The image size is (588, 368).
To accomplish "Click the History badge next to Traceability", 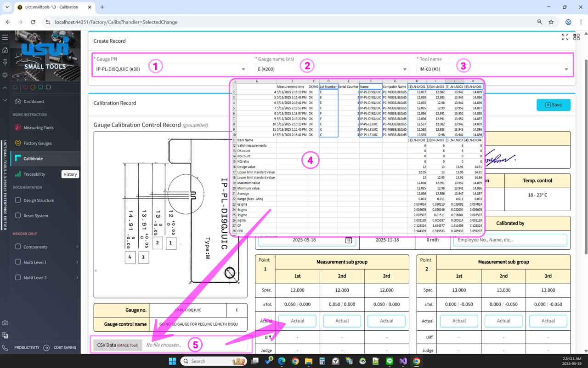I will 70,174.
